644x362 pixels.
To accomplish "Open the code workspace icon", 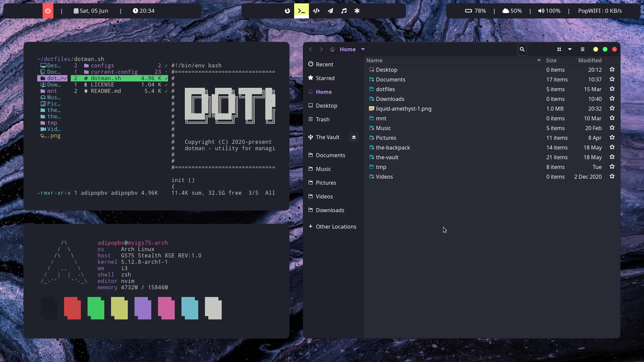I will [x=316, y=11].
